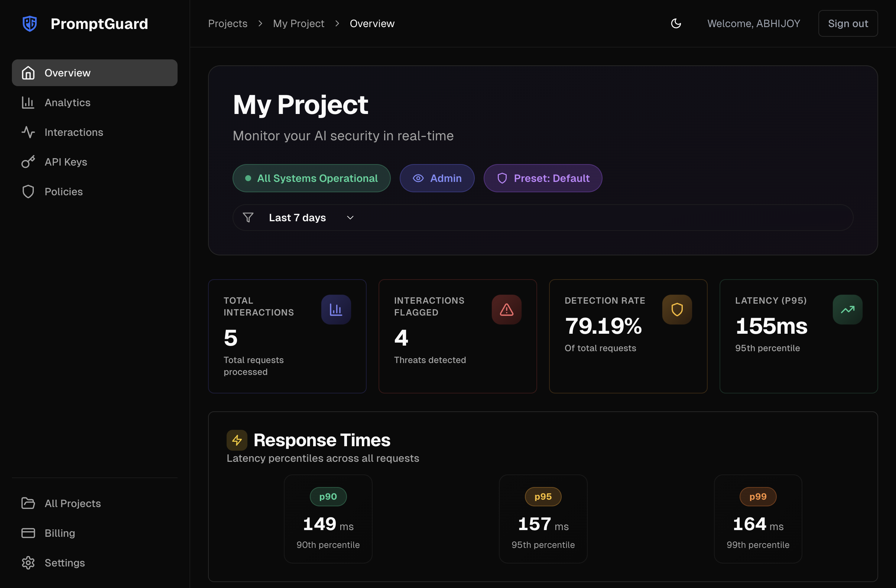The width and height of the screenshot is (896, 588).
Task: Click the Billing card icon
Action: pos(28,533)
